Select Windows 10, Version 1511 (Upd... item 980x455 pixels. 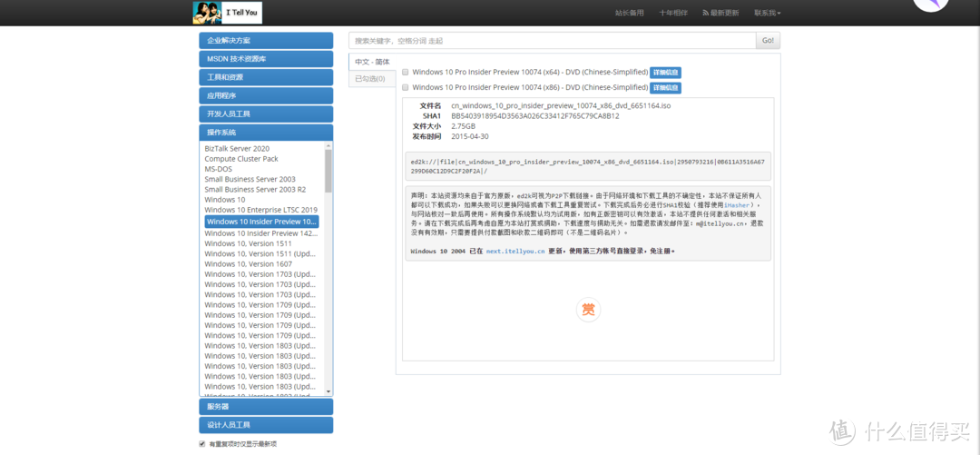[260, 253]
